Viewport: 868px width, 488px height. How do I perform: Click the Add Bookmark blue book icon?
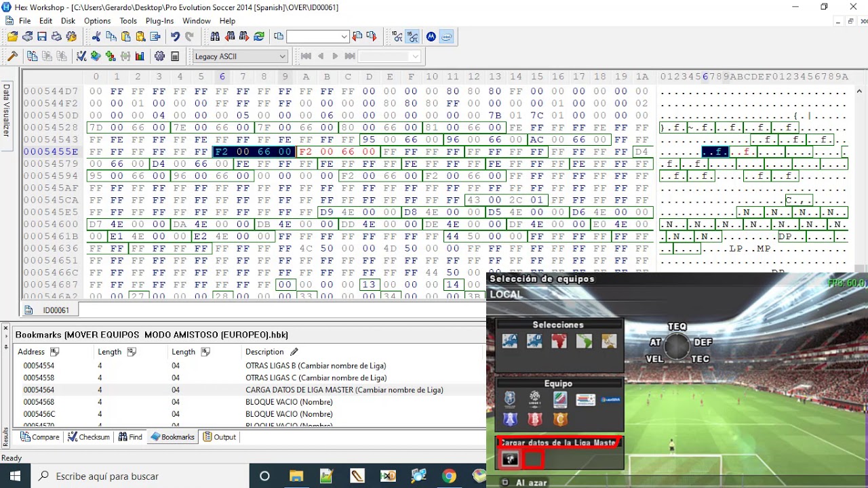96,56
